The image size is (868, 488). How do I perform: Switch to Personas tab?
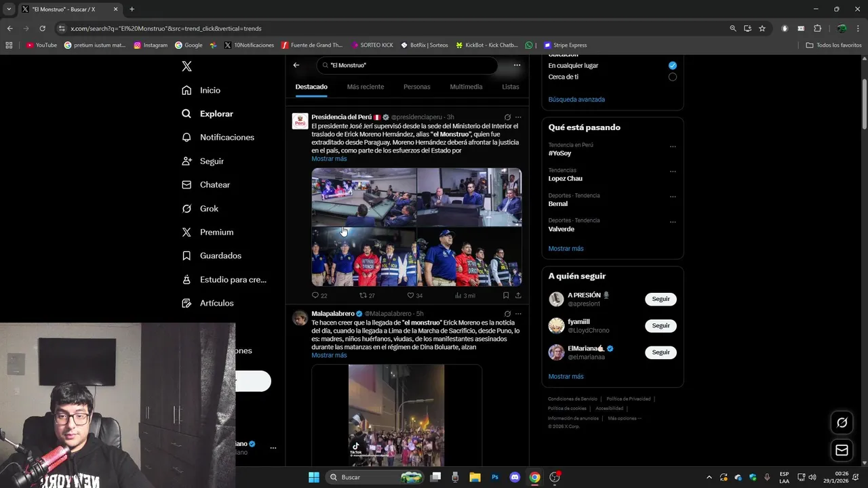tap(417, 87)
